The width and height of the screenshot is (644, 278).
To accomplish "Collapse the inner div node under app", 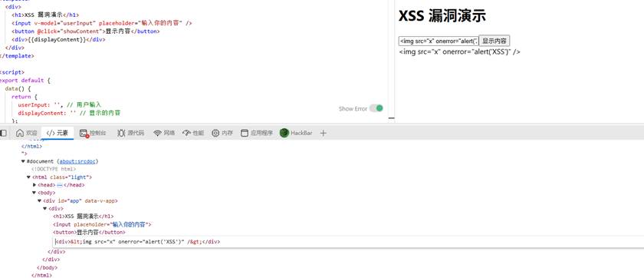I will click(44, 209).
